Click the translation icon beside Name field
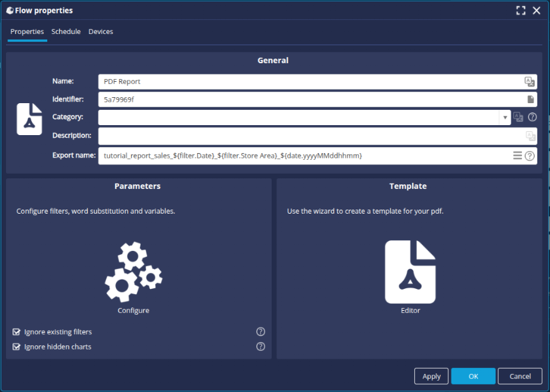This screenshot has height=392, width=550. 529,81
